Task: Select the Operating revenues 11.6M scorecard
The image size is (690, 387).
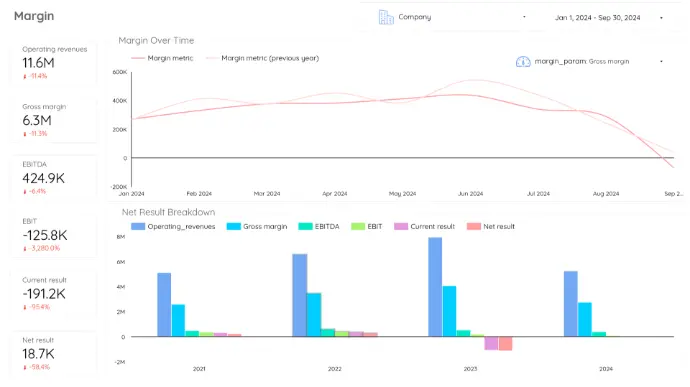Action: 54,64
